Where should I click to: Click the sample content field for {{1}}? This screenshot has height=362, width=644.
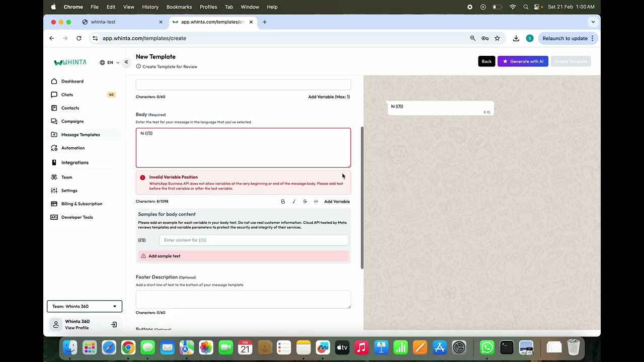(x=254, y=240)
